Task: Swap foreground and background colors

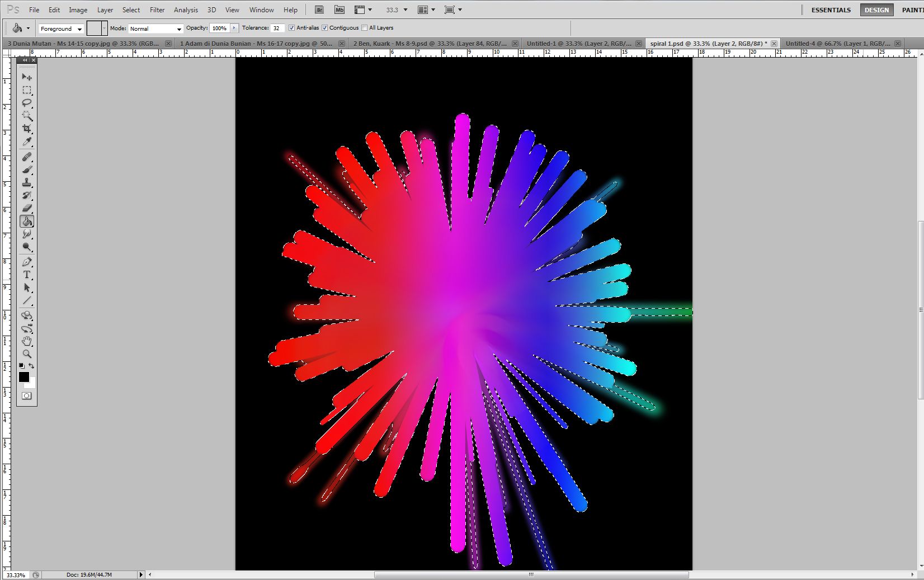Action: click(31, 366)
